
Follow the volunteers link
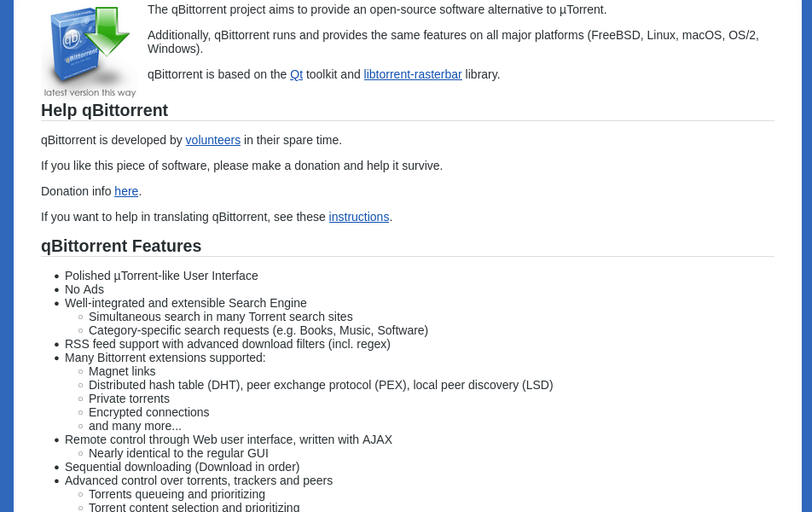pyautogui.click(x=213, y=140)
